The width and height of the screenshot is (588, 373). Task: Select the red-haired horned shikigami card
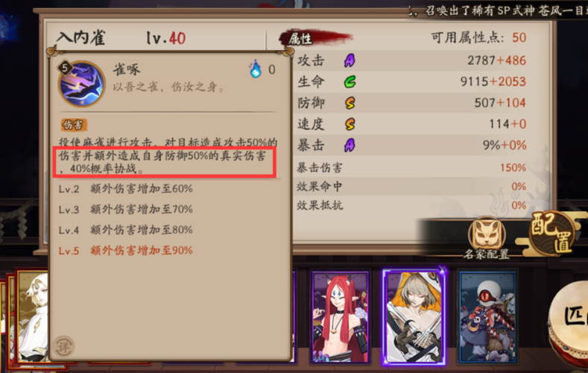coord(341,317)
